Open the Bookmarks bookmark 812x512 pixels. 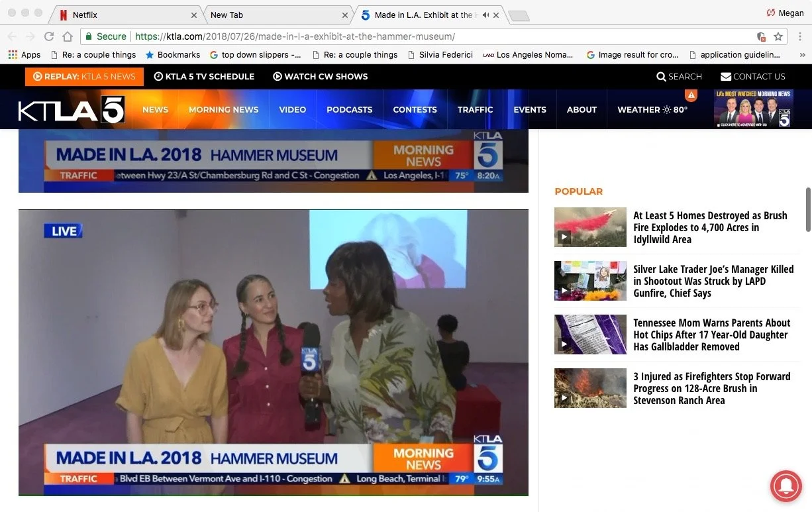[x=173, y=55]
